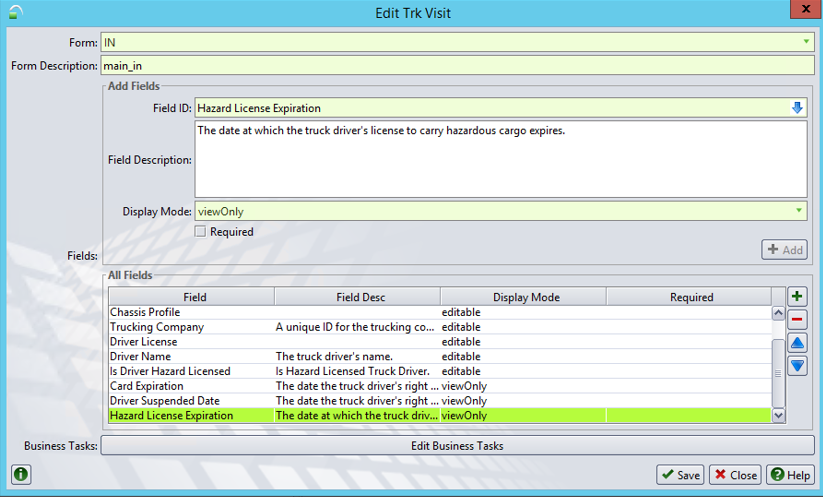
Task: Click into the Form Description field
Action: pyautogui.click(x=456, y=65)
